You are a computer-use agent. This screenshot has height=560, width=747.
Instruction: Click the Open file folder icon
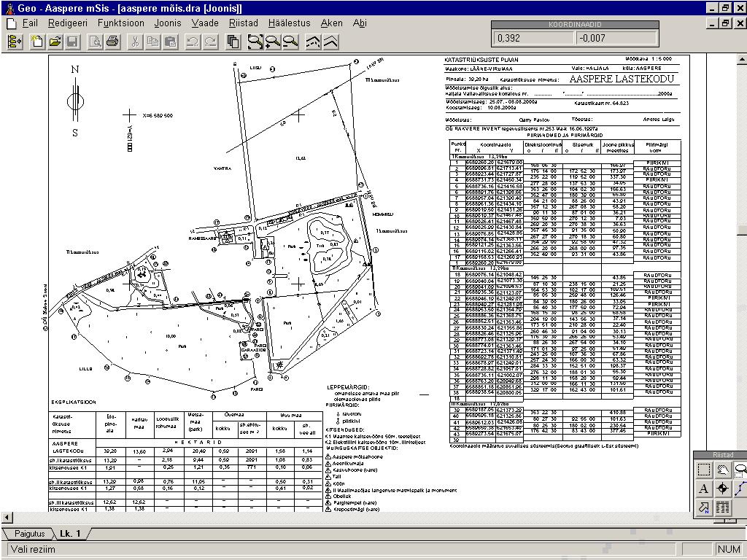[x=55, y=42]
